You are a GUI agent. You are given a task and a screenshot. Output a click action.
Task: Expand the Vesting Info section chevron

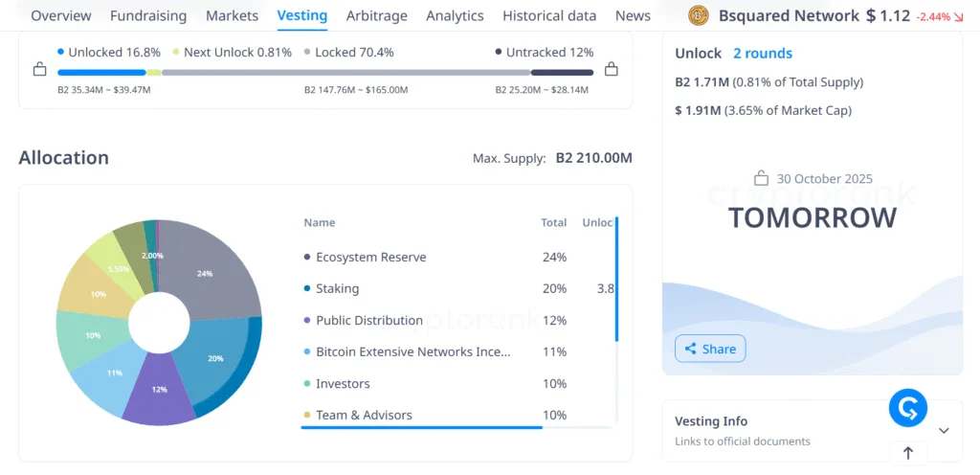point(944,430)
